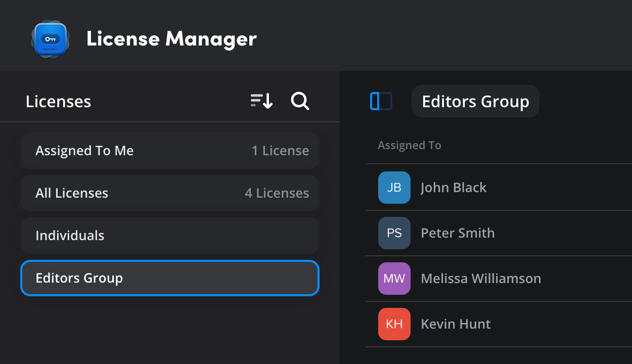Select the All Licenses list item
Screen dimensions: 632x364
pyautogui.click(x=170, y=193)
